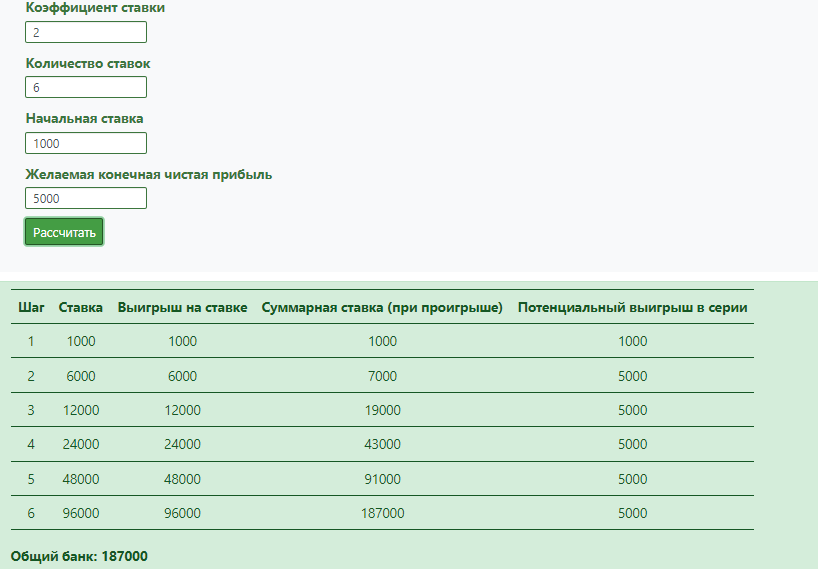Select step number 5 in Шаг column
Viewport: 818px width, 569px height.
(31, 479)
